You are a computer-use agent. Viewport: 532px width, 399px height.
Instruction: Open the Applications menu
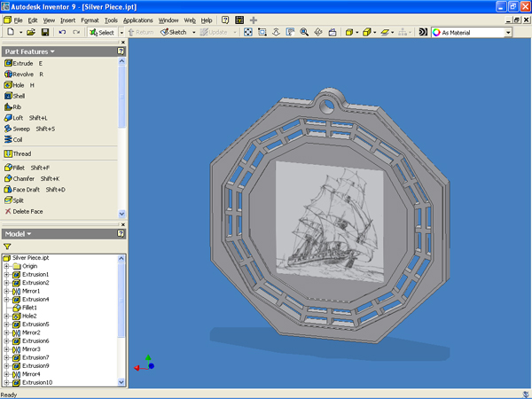point(137,19)
